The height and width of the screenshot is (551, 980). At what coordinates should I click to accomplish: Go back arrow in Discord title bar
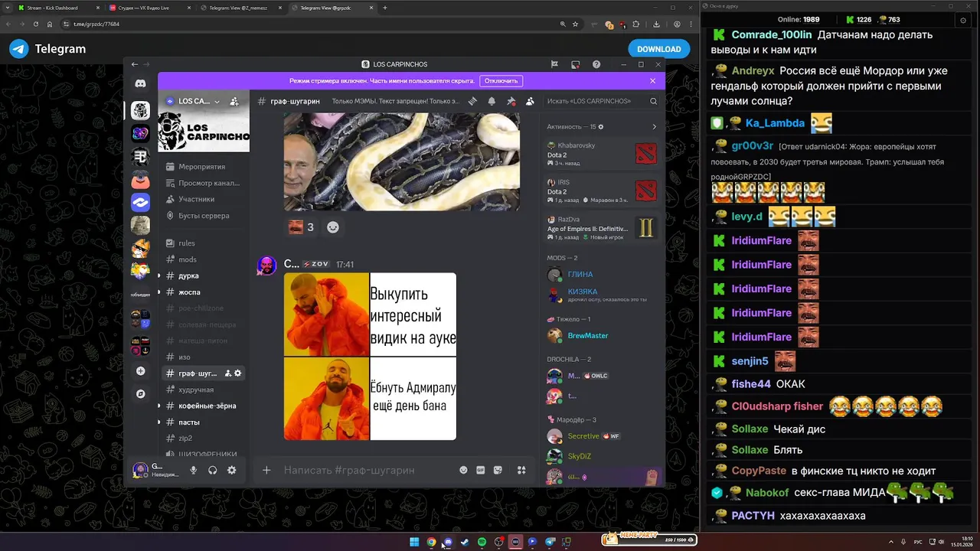[x=135, y=64]
